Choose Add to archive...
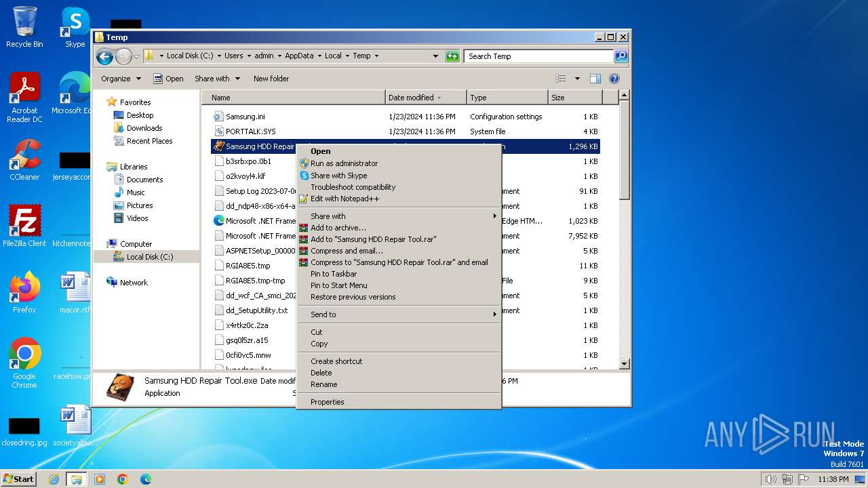Screen dimensions: 868x488 [399, 228]
